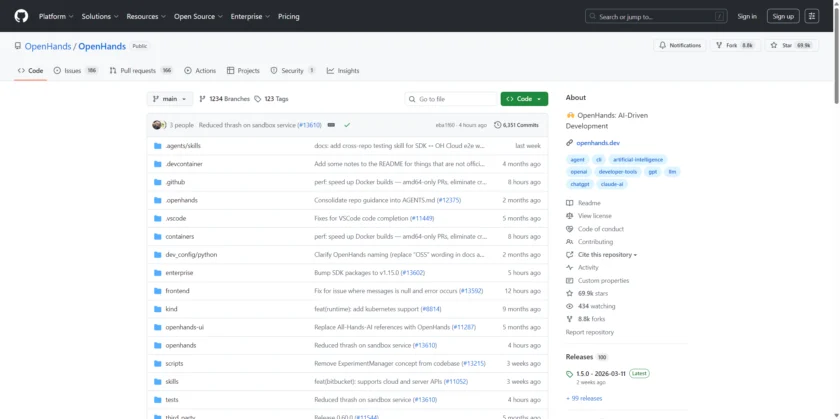Screen dimensions: 840x419
Task: Open the commit history with 6,351 Commits
Action: pyautogui.click(x=520, y=125)
